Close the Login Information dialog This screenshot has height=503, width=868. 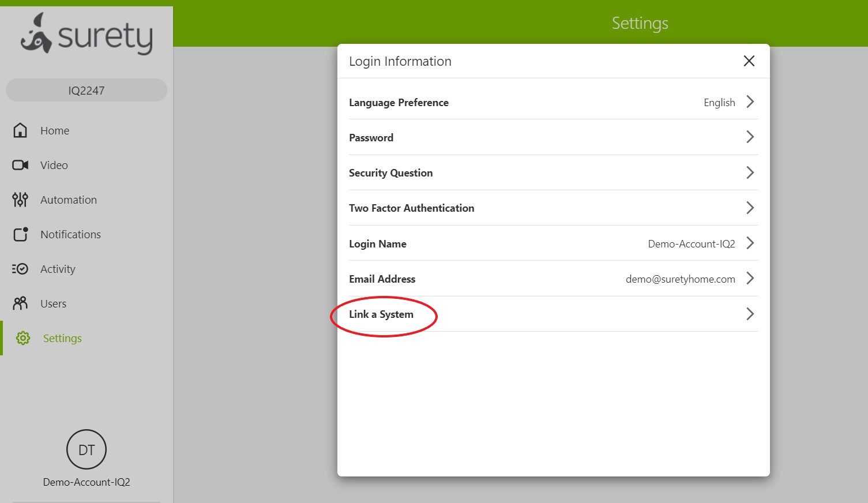coord(749,61)
